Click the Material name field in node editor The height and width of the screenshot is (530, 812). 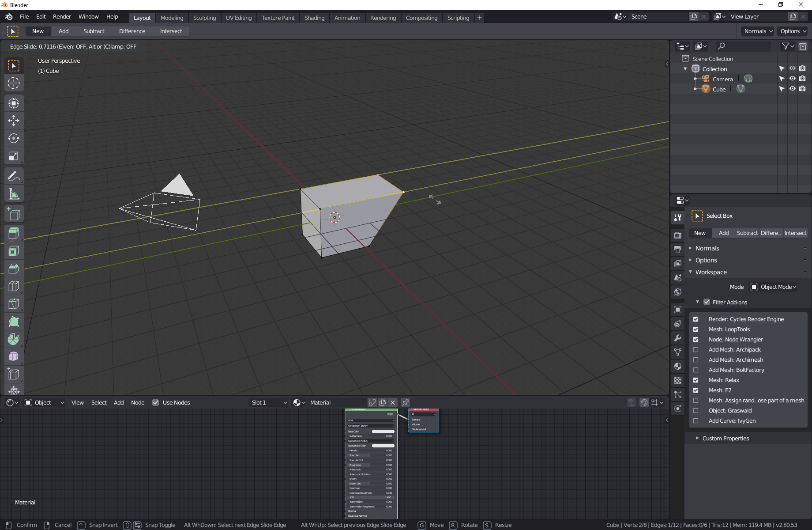(x=337, y=402)
